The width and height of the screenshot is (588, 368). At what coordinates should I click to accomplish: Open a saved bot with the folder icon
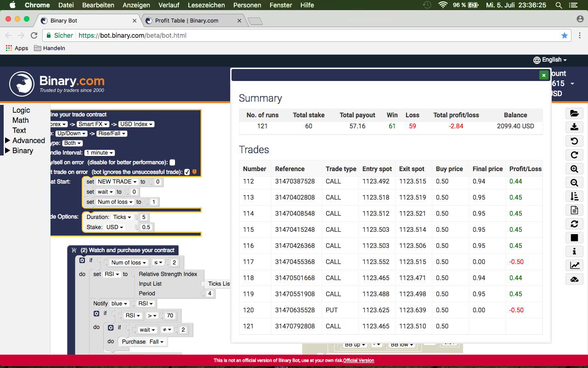point(574,113)
